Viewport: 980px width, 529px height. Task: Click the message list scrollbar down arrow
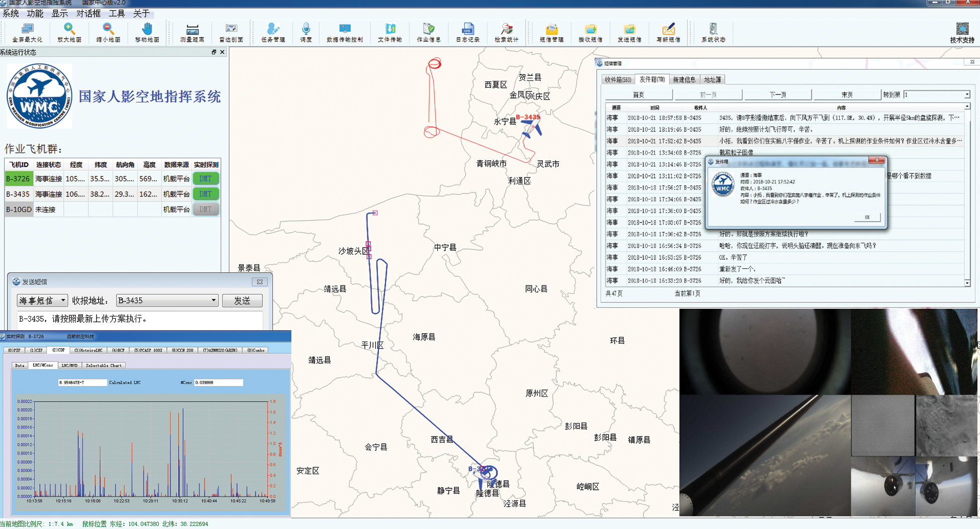coord(967,283)
